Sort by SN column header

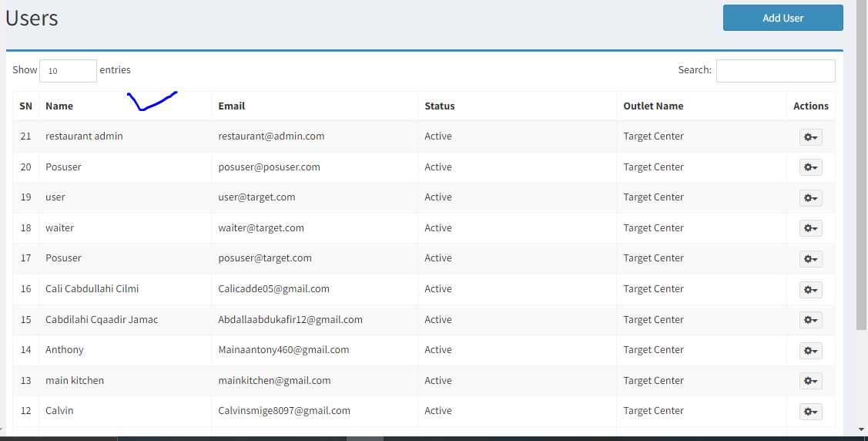coord(25,106)
